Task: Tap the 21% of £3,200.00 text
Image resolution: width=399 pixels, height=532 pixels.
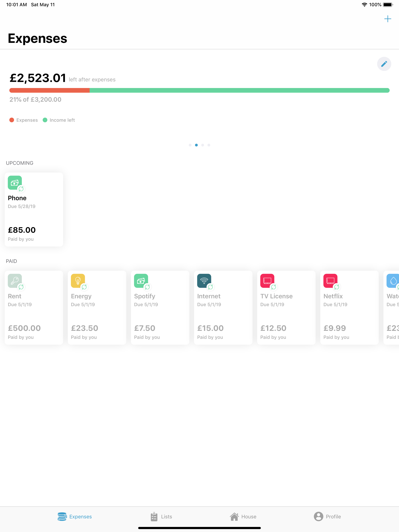Action: (35, 100)
